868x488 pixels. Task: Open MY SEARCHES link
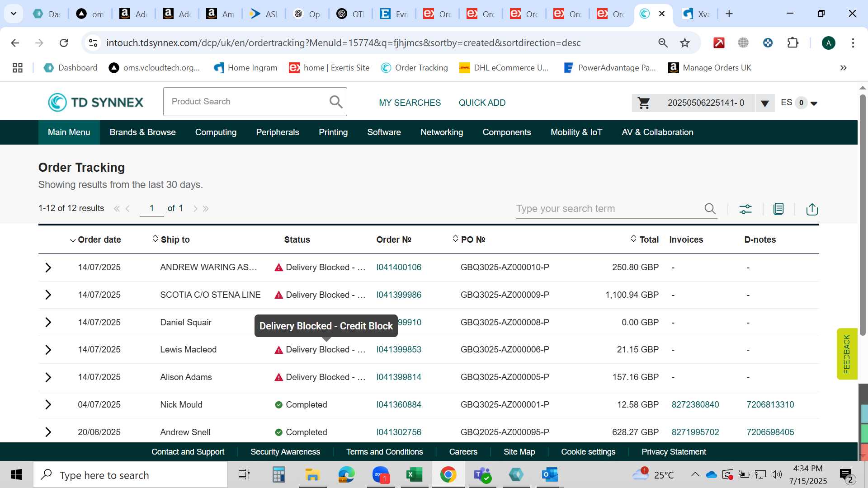pyautogui.click(x=410, y=103)
